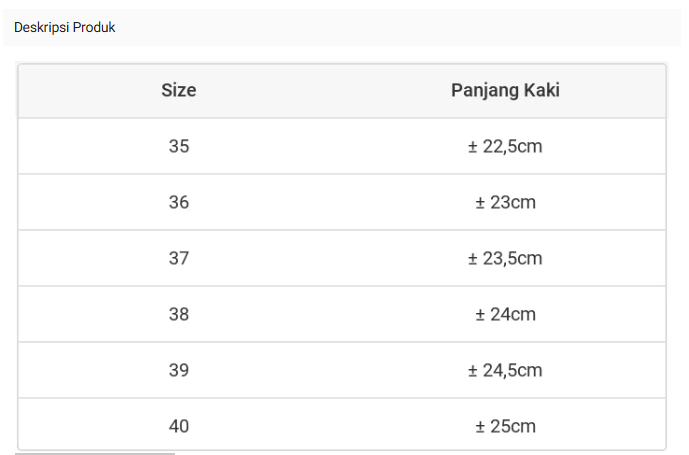689x455 pixels.
Task: Click the ± symbol beside 24cm
Action: click(x=480, y=315)
